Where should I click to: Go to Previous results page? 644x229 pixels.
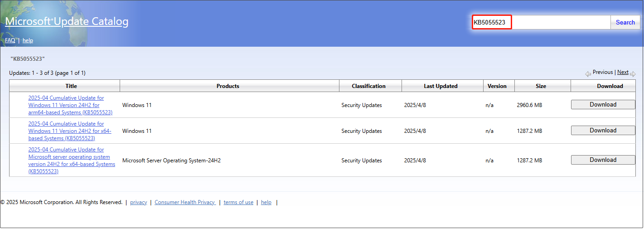click(603, 72)
